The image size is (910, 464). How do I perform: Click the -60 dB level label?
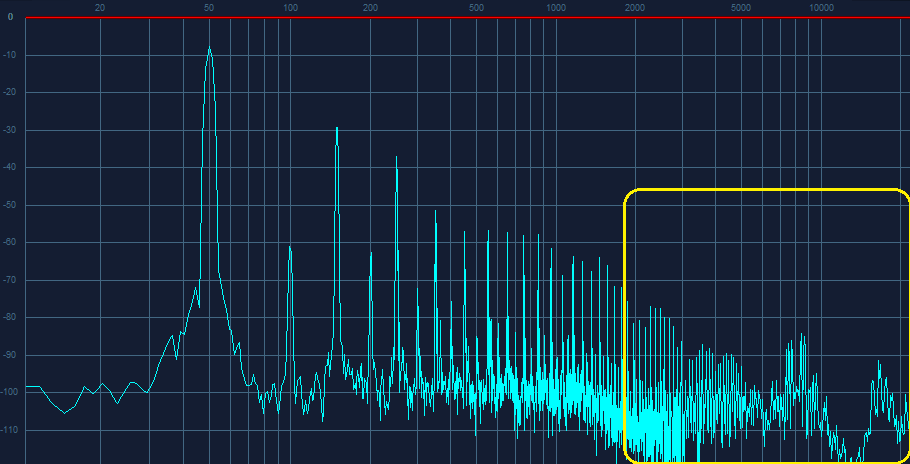[10, 242]
